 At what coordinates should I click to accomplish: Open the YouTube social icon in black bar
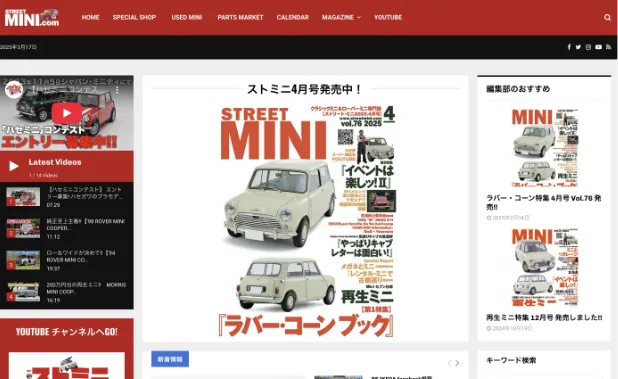pos(598,47)
